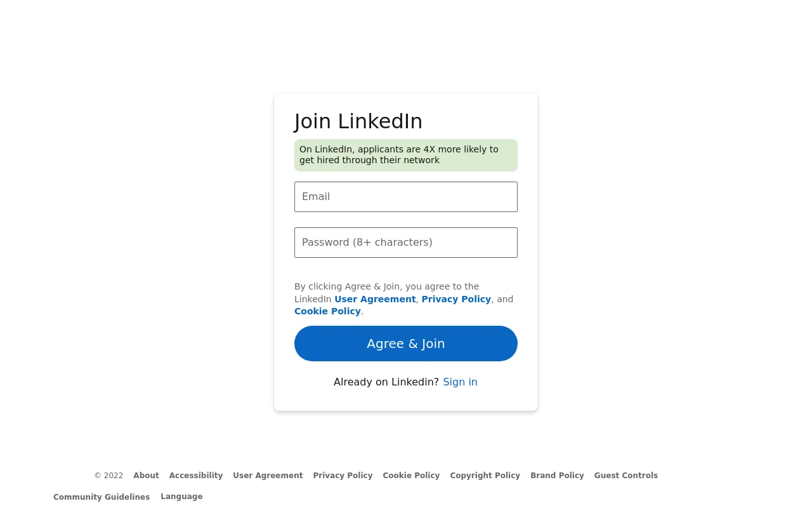812x508 pixels.
Task: Open Privacy Policy link in the form
Action: click(456, 299)
